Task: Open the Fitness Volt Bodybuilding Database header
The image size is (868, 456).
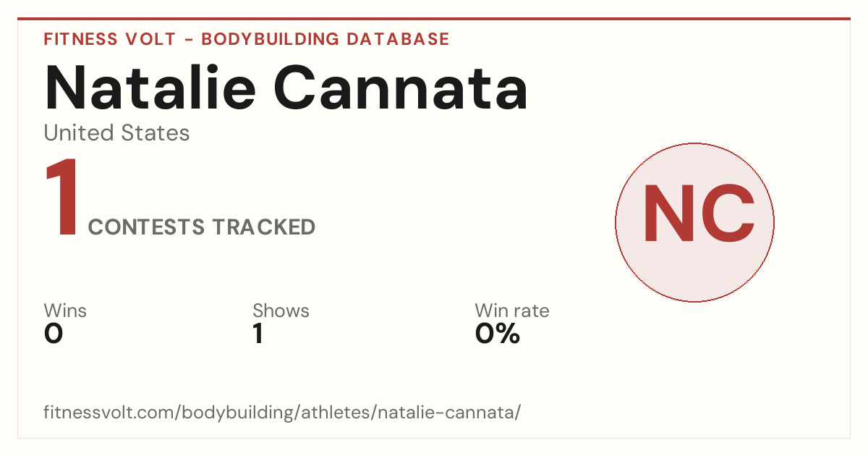Action: click(247, 39)
